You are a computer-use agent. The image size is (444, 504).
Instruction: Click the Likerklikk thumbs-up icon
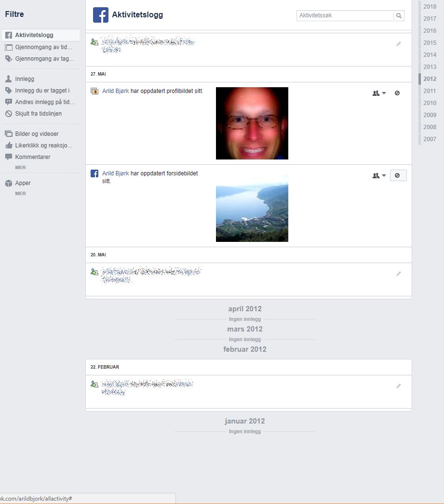[x=8, y=146]
